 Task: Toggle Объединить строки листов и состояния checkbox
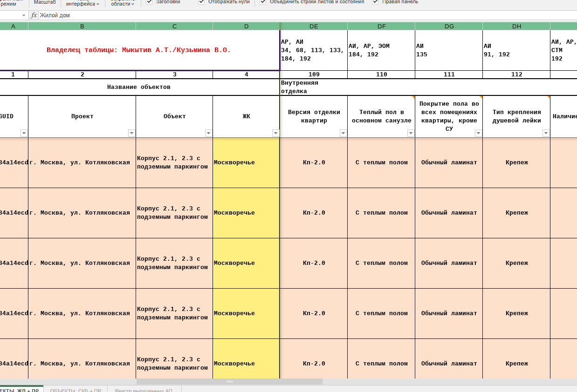coord(263,2)
